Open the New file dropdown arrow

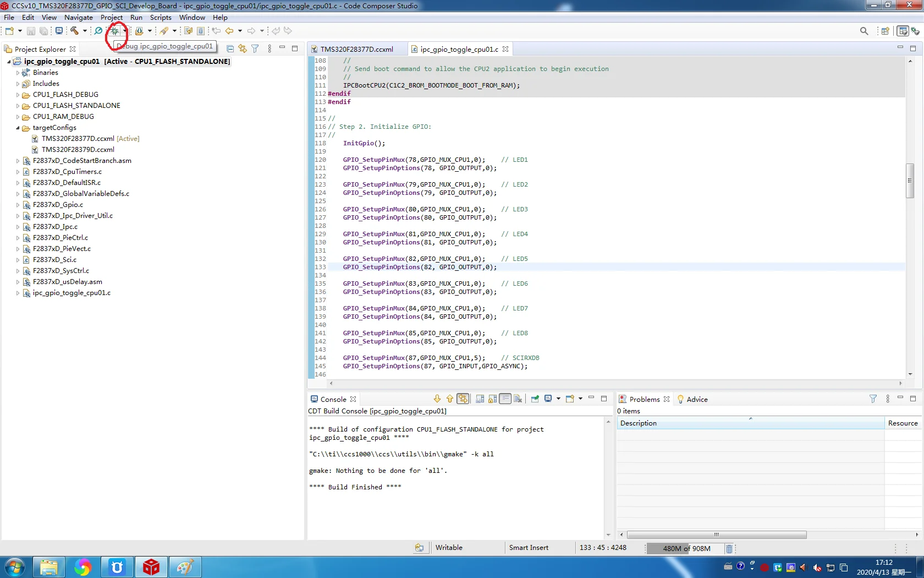click(20, 31)
